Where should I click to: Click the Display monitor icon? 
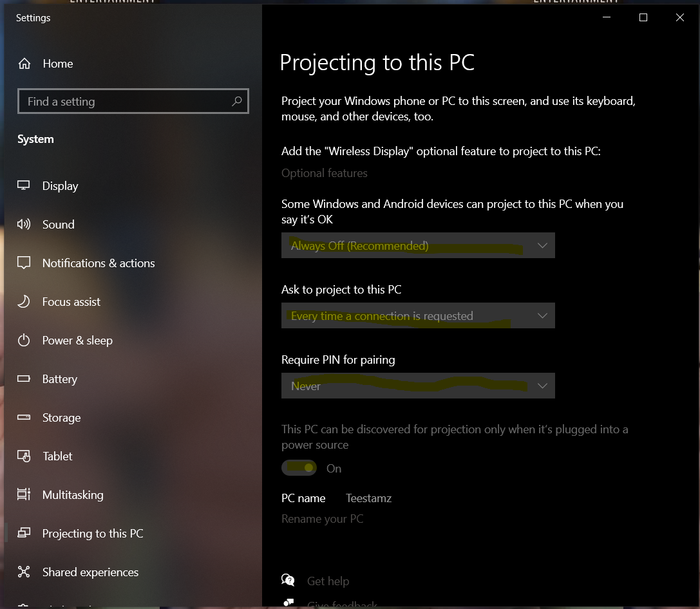click(24, 185)
